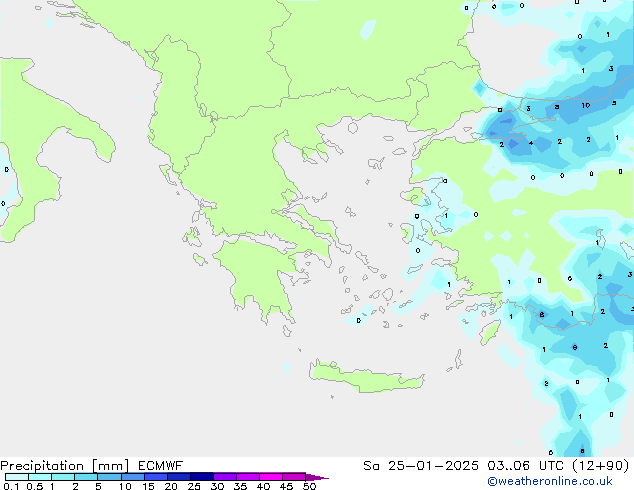Screen dimensions: 634x490
Task: Open the weatheronline.co.uk copyright link
Action: (550, 481)
